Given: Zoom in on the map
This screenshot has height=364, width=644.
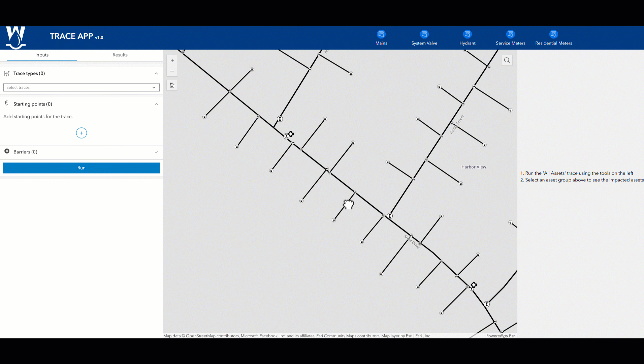Looking at the screenshot, I should (172, 60).
